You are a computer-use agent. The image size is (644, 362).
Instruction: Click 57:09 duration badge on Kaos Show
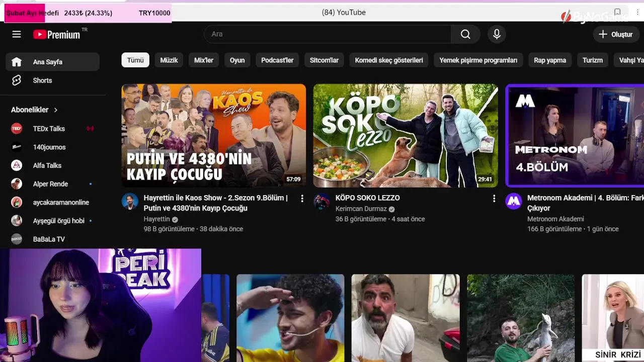click(x=293, y=179)
